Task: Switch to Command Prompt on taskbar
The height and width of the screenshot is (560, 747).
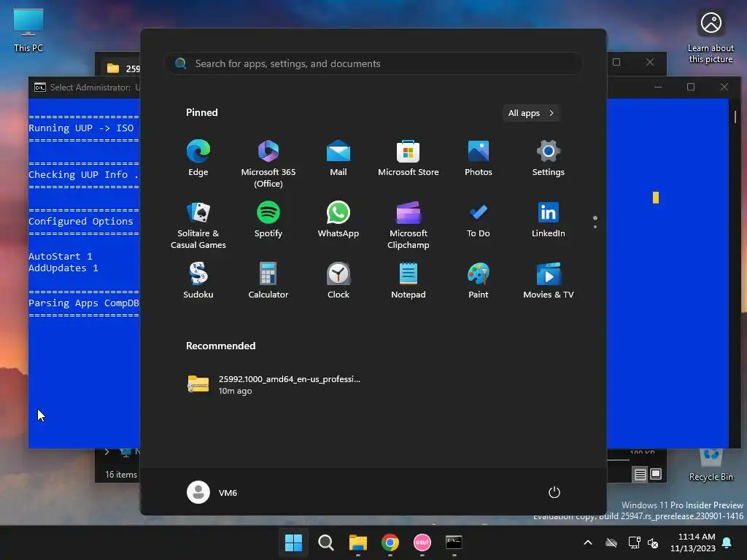Action: point(454,542)
